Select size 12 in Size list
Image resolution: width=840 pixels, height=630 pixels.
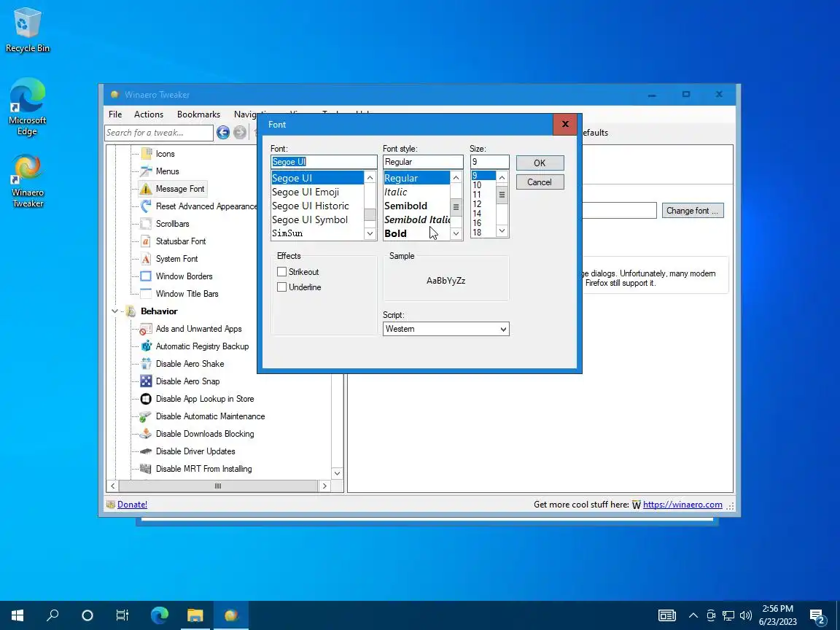[483, 204]
